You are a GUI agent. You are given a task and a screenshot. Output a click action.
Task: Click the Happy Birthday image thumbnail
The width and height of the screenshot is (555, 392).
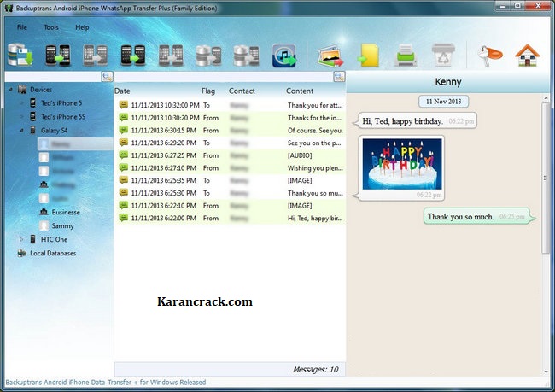pos(402,164)
